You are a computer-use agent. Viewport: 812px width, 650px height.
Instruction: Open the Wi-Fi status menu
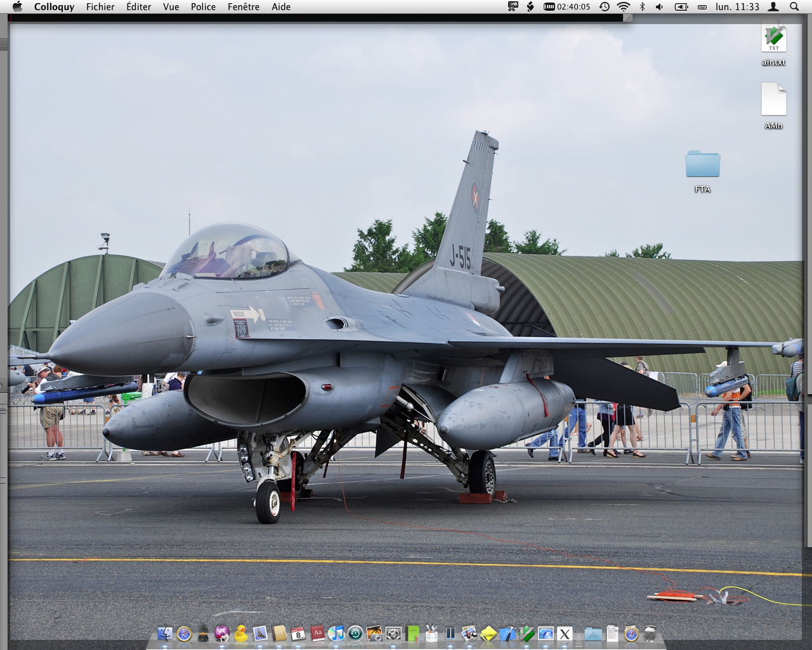pyautogui.click(x=624, y=7)
